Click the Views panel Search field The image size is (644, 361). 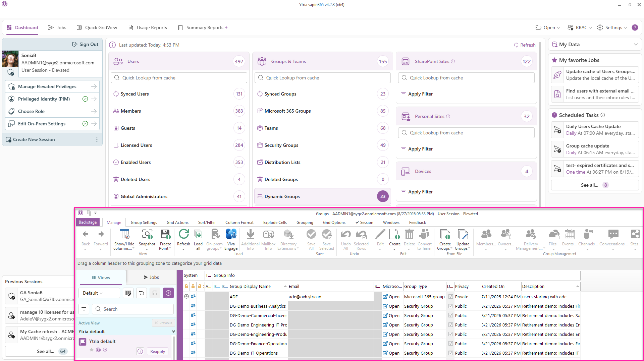point(133,309)
